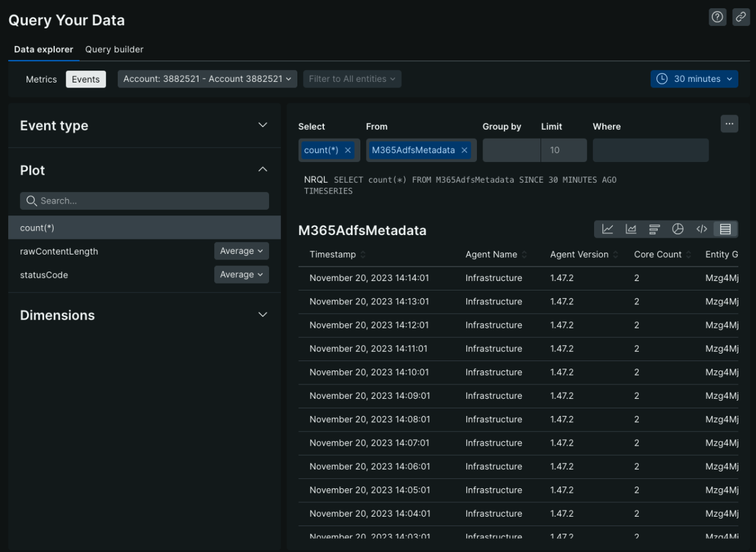Switch to Metrics data mode
Screen dimensions: 756x552
tap(42, 79)
